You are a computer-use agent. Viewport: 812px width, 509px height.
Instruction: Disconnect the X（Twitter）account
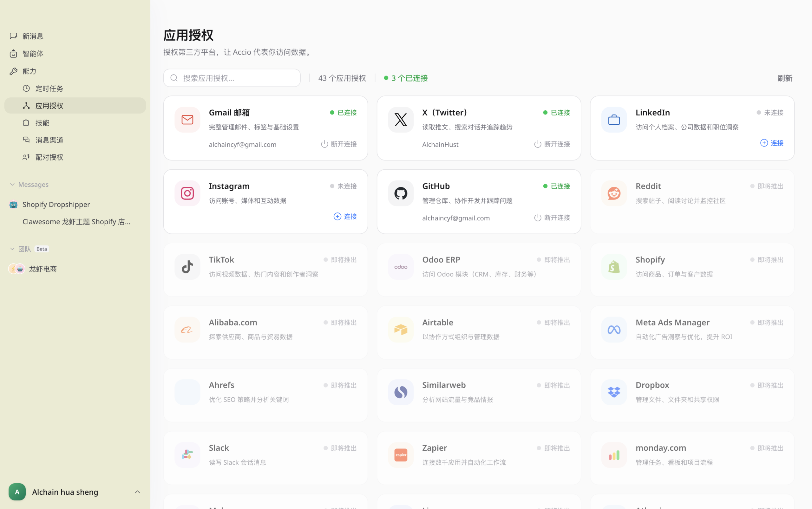[x=551, y=144]
